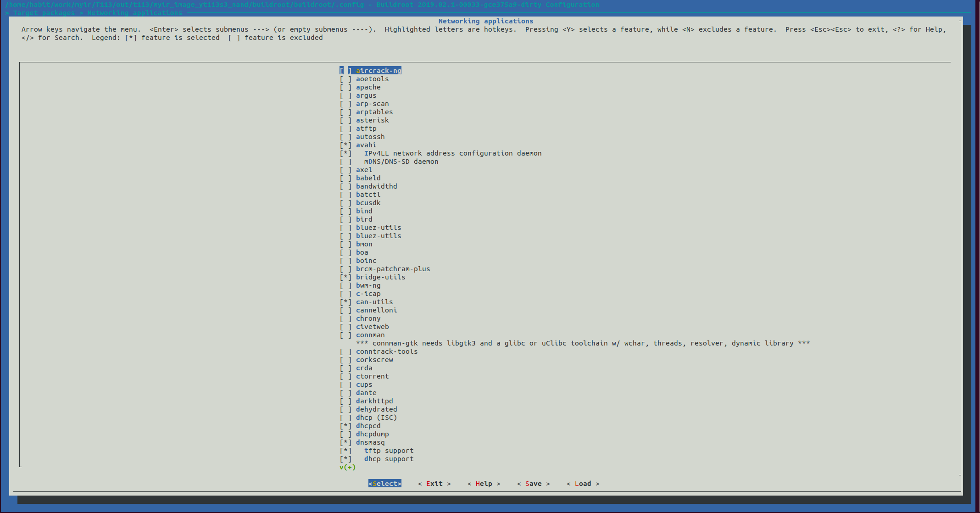980x513 pixels.
Task: Toggle the aircrack-ng checkbox
Action: click(x=345, y=71)
